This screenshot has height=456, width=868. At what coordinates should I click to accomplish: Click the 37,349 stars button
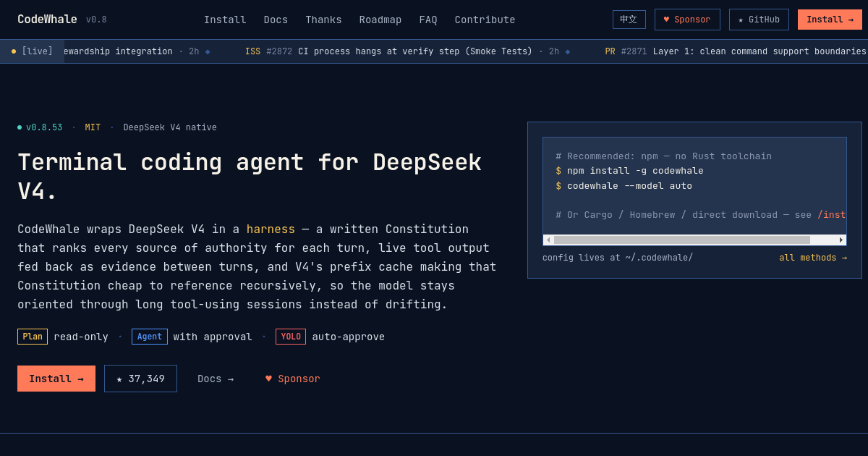coord(140,379)
